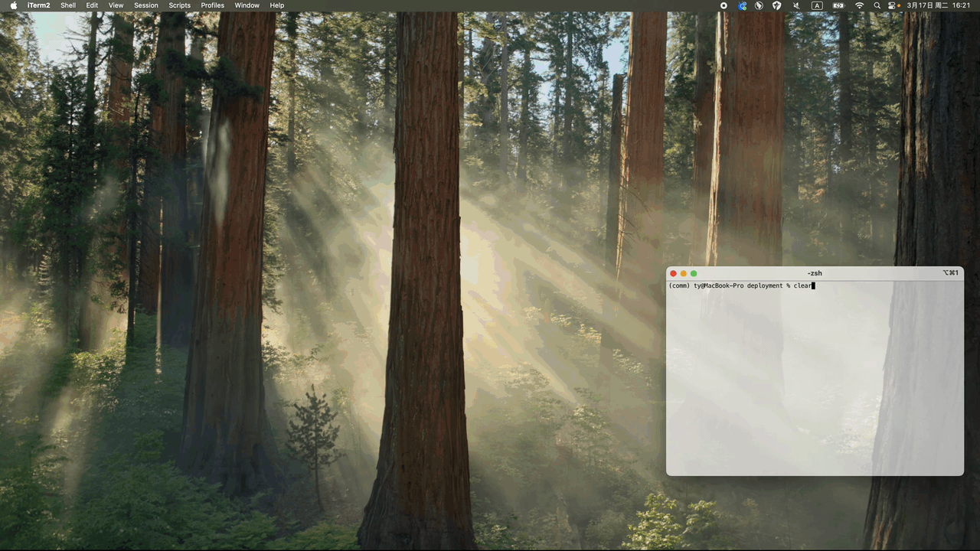
Task: Open the iTerm2 application menu
Action: click(x=38, y=5)
